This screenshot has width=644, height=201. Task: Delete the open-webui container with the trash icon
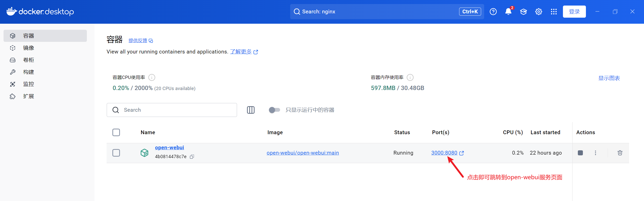pos(620,153)
